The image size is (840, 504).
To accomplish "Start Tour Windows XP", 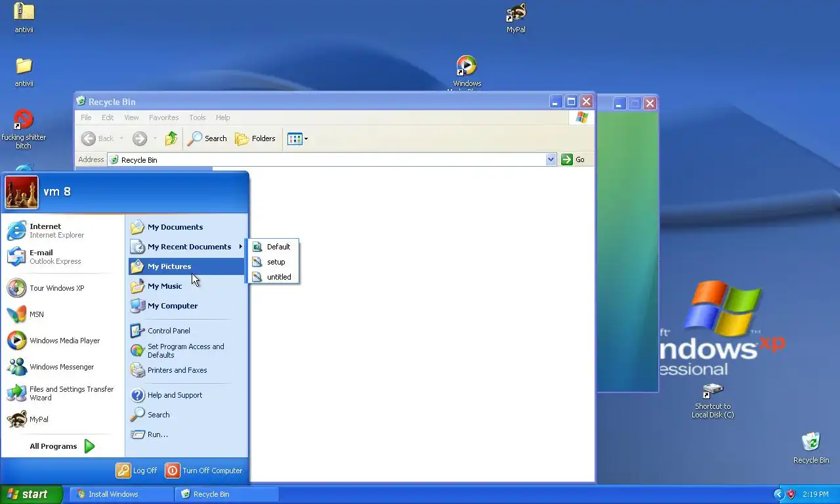I will click(62, 288).
